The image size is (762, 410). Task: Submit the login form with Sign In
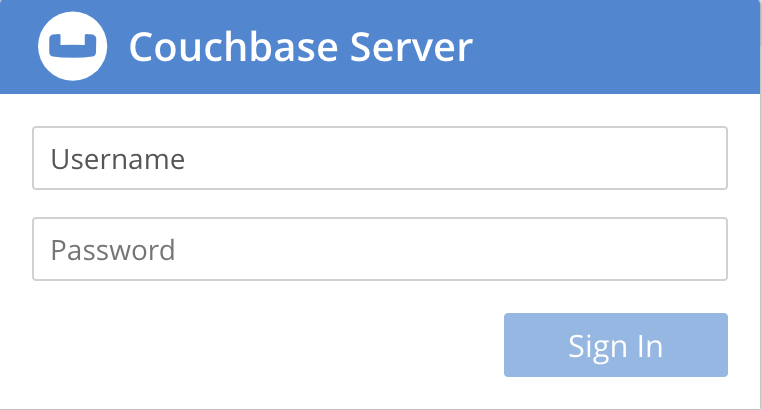point(615,345)
